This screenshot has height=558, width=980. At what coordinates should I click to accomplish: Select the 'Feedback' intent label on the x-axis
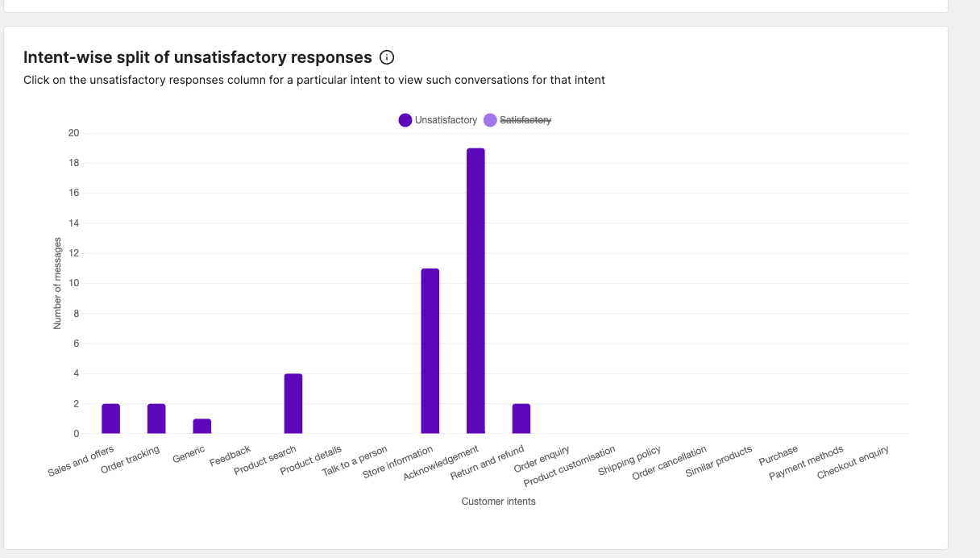pyautogui.click(x=230, y=455)
